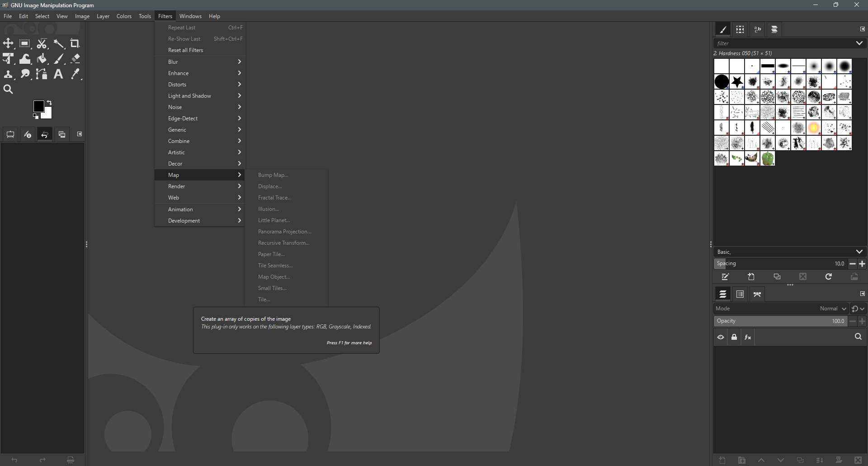Select the Paintbrush tool
This screenshot has width=868, height=466.
click(x=59, y=59)
